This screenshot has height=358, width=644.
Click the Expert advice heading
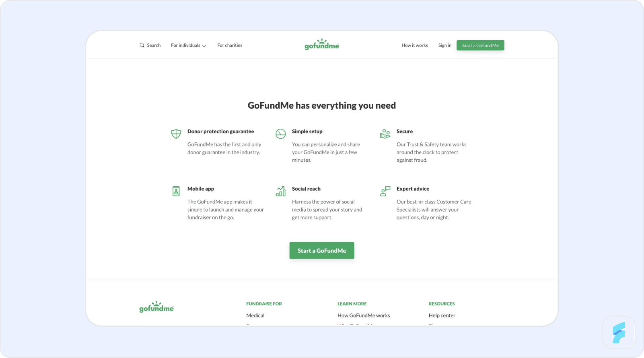pos(413,189)
